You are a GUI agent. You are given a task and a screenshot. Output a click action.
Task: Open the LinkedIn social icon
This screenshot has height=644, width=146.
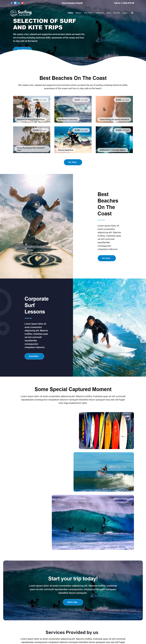tap(19, 3)
